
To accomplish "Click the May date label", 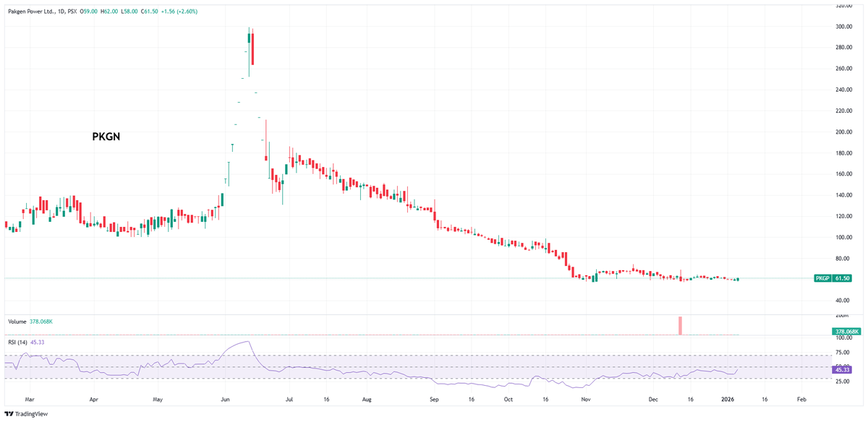I will click(159, 398).
